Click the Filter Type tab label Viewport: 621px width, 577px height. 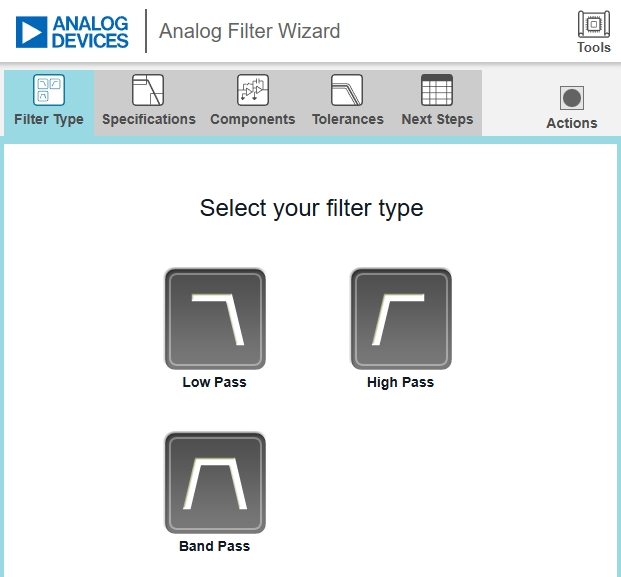49,119
